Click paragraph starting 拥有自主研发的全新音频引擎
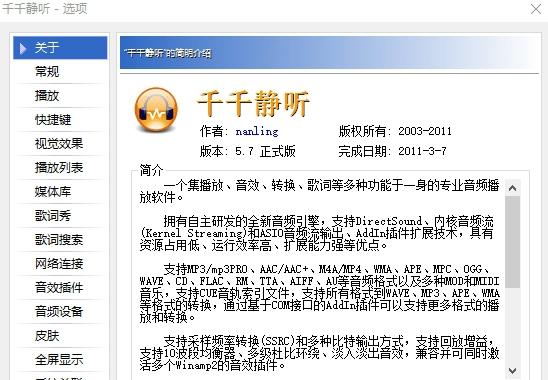Image resolution: width=548 pixels, height=380 pixels. tap(317, 234)
